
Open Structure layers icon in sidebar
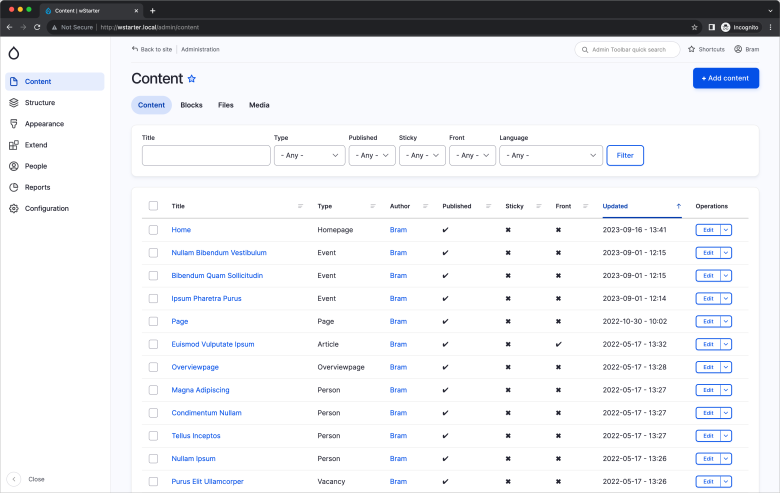point(14,102)
